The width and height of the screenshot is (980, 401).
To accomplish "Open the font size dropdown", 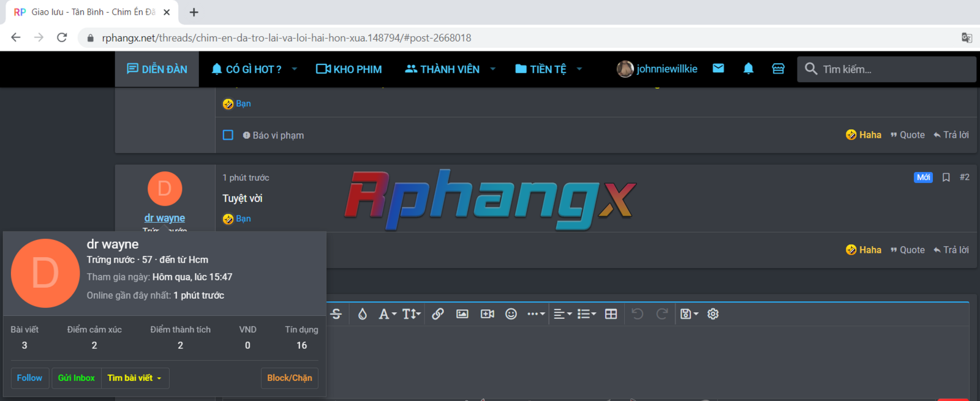I will [412, 314].
